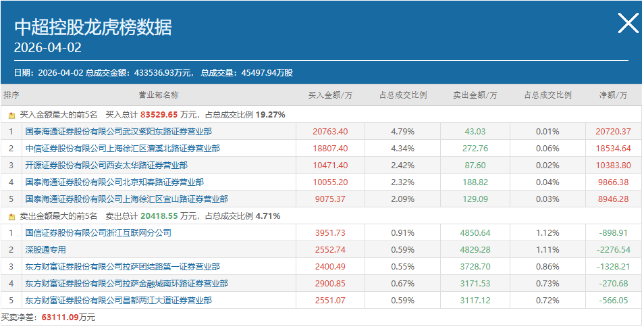Click the buy amount 2552.74 cell
The width and height of the screenshot is (644, 329).
(x=330, y=250)
